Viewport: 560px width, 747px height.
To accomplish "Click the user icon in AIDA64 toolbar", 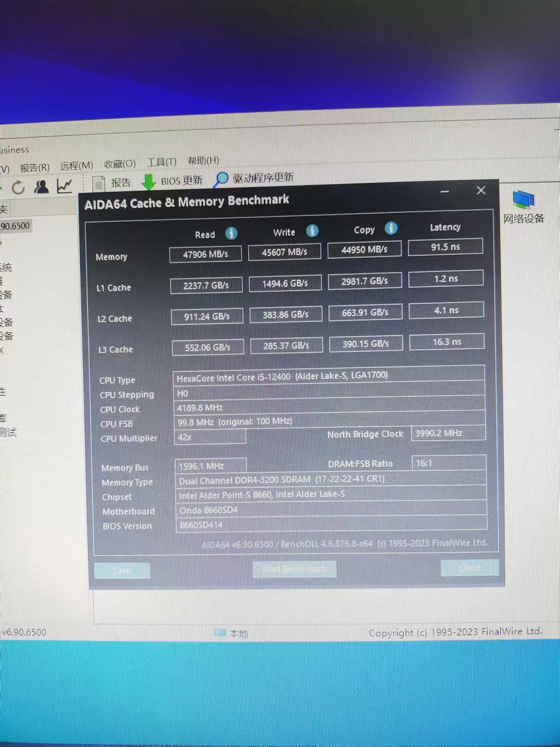I will [42, 187].
